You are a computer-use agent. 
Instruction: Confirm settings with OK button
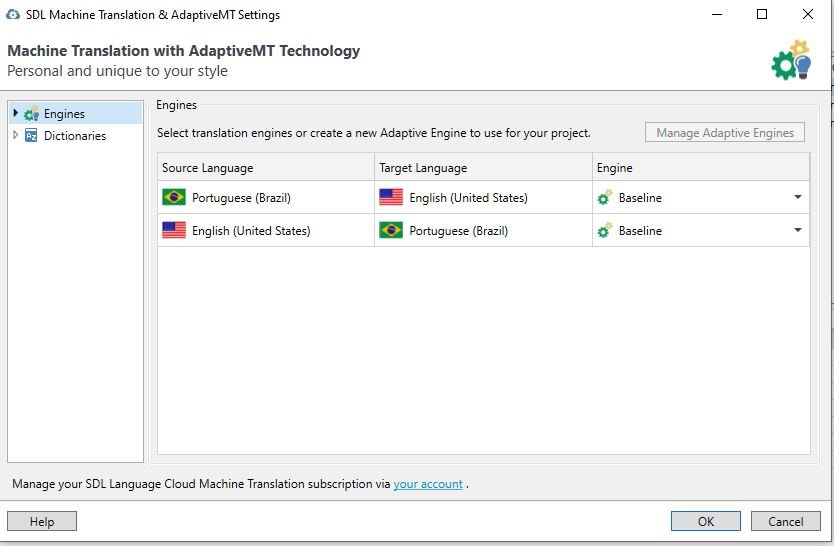(x=706, y=522)
